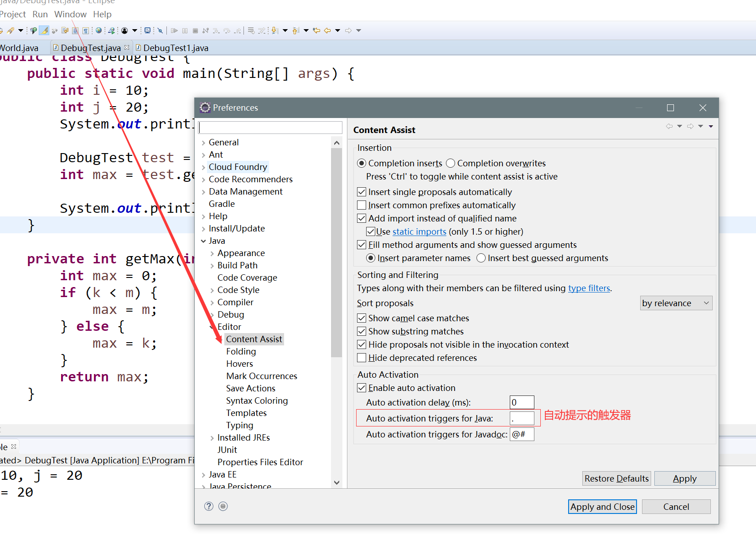
Task: Expand Code Style tree node
Action: (x=212, y=290)
